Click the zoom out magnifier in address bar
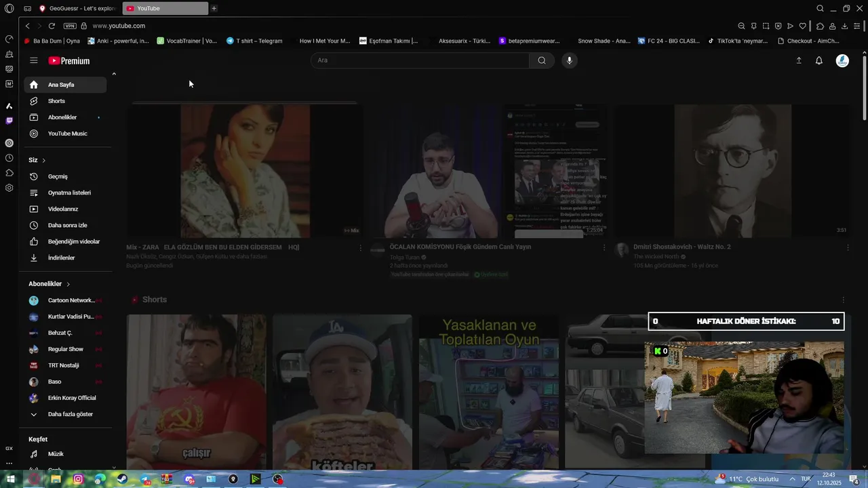This screenshot has height=488, width=868. pyautogui.click(x=741, y=26)
